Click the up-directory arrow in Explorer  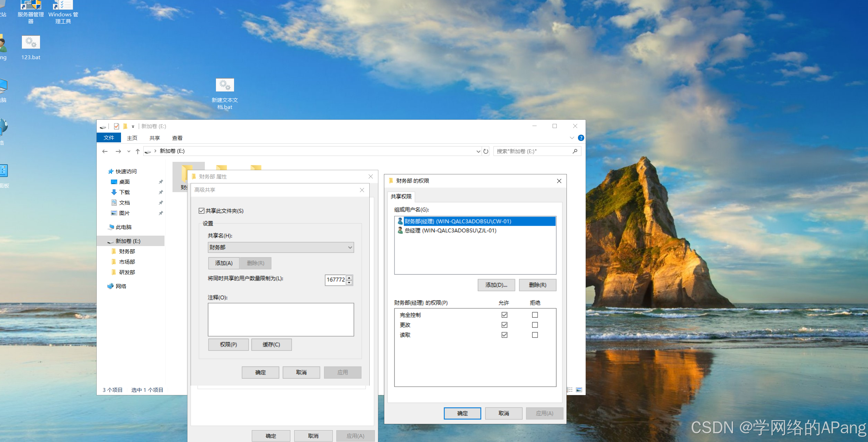pyautogui.click(x=138, y=151)
